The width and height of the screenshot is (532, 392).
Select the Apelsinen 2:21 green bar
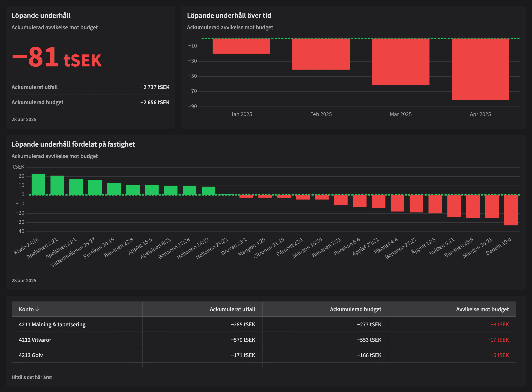(57, 185)
